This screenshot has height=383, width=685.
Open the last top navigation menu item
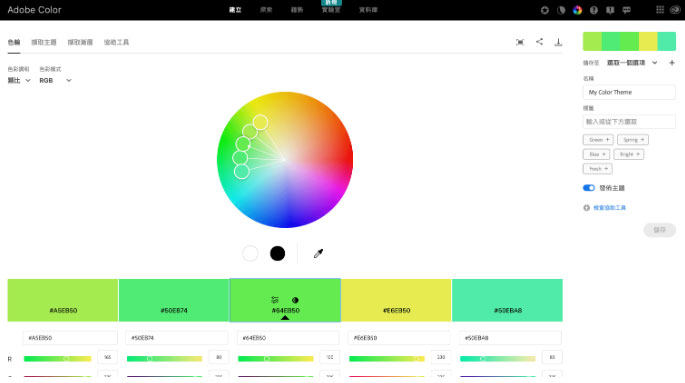[x=368, y=10]
